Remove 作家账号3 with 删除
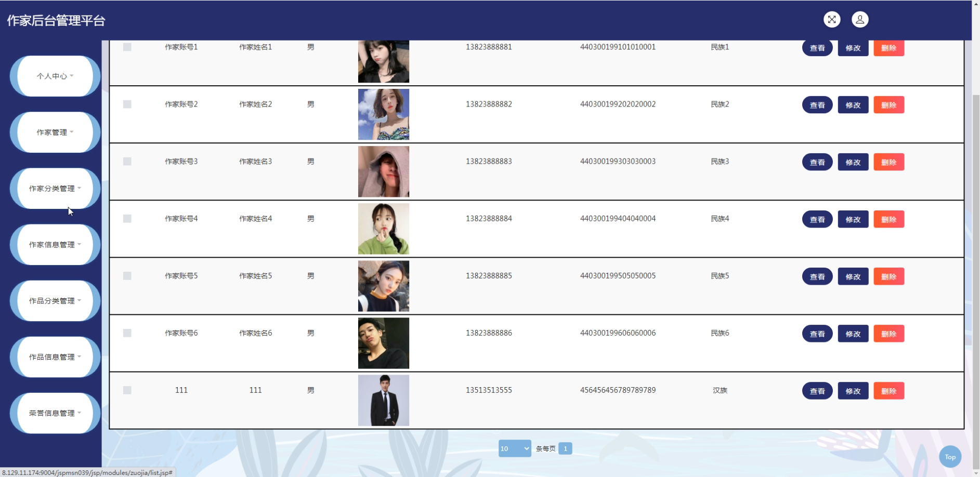980x477 pixels. 889,162
